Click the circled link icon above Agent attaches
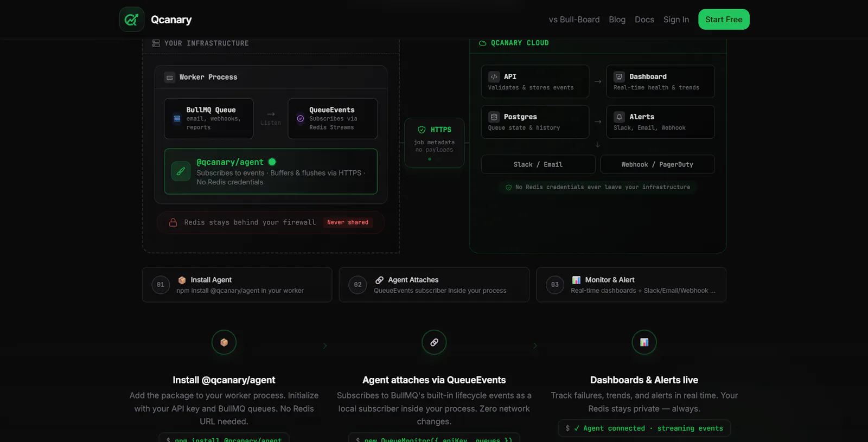Screen dimensions: 868x442 (x=434, y=342)
